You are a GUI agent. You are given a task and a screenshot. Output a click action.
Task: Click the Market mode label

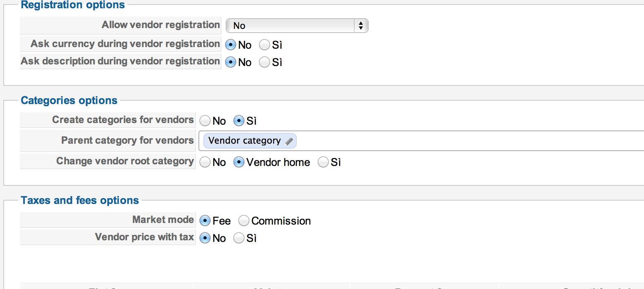click(163, 220)
